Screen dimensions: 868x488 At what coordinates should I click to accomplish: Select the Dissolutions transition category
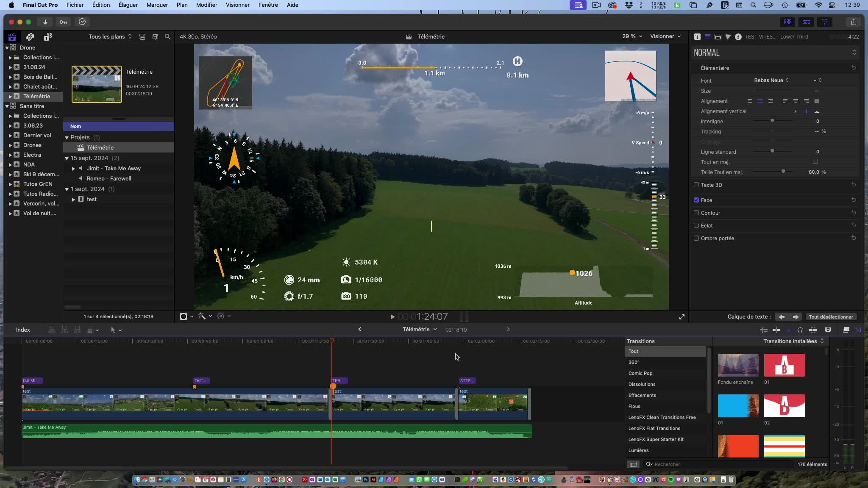point(642,384)
